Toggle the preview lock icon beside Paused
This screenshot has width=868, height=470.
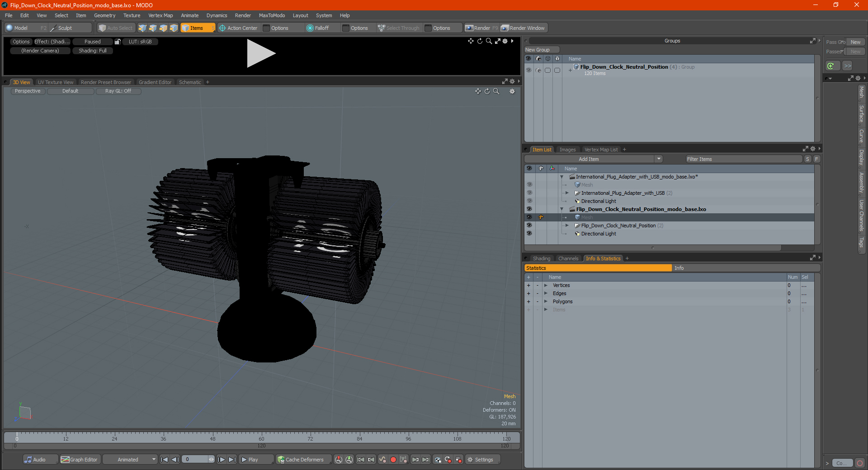pos(118,42)
